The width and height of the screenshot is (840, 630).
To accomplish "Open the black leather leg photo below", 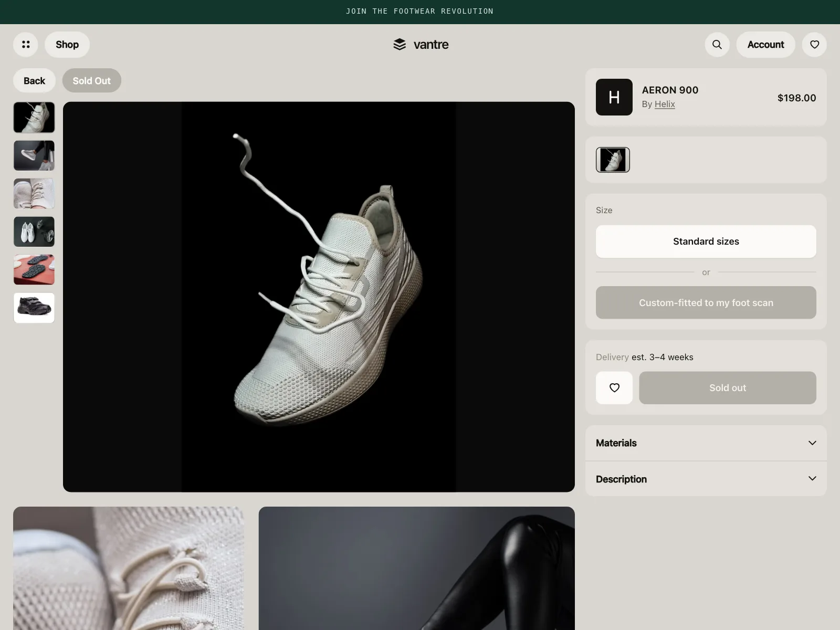I will tap(417, 568).
